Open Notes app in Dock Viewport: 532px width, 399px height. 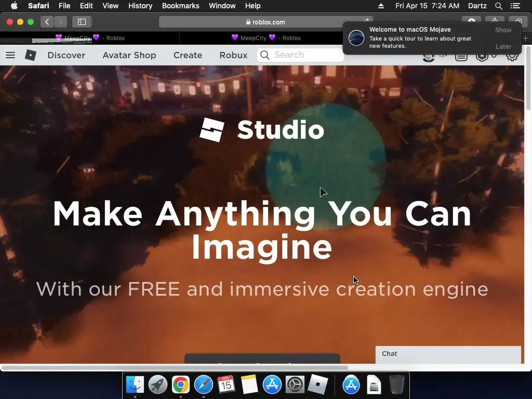point(249,384)
